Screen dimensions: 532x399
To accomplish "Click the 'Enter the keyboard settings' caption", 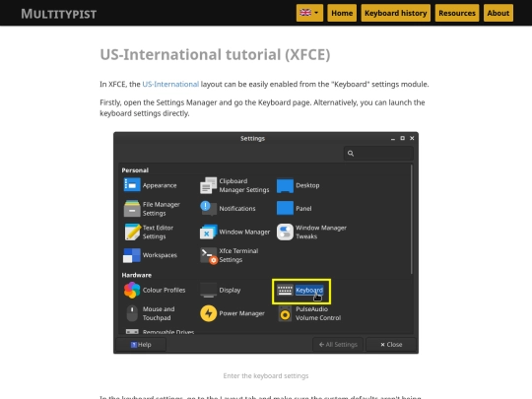I will (x=266, y=375).
